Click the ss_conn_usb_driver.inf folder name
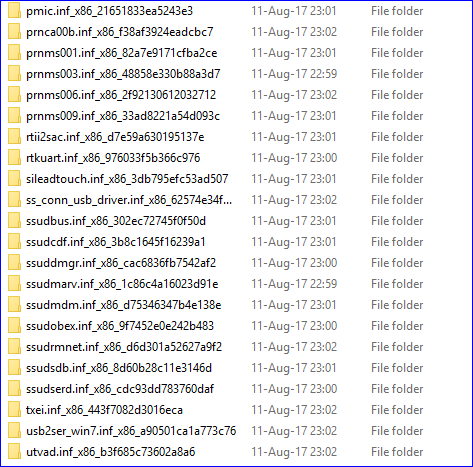 (129, 200)
